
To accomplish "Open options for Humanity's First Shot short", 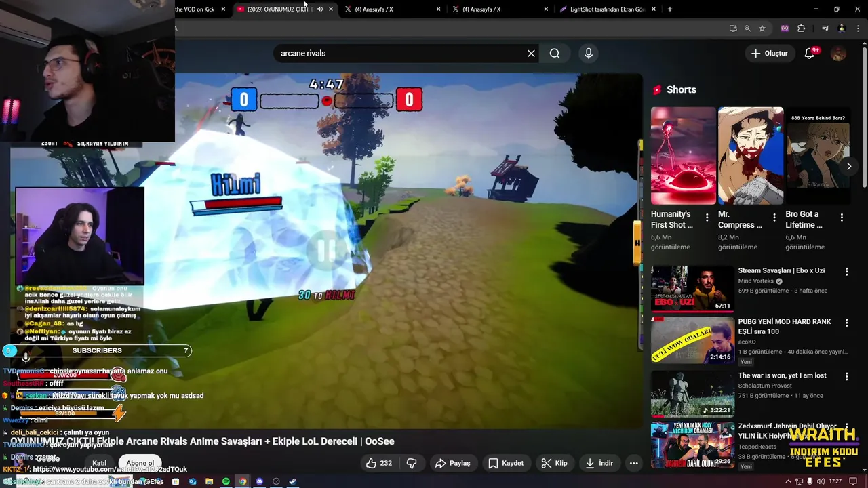I will pyautogui.click(x=707, y=218).
